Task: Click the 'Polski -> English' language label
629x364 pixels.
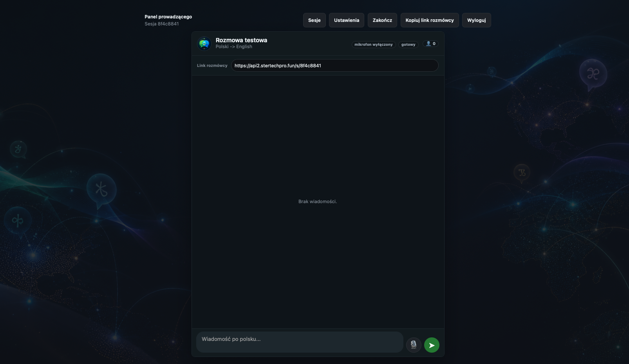Action: (x=234, y=47)
